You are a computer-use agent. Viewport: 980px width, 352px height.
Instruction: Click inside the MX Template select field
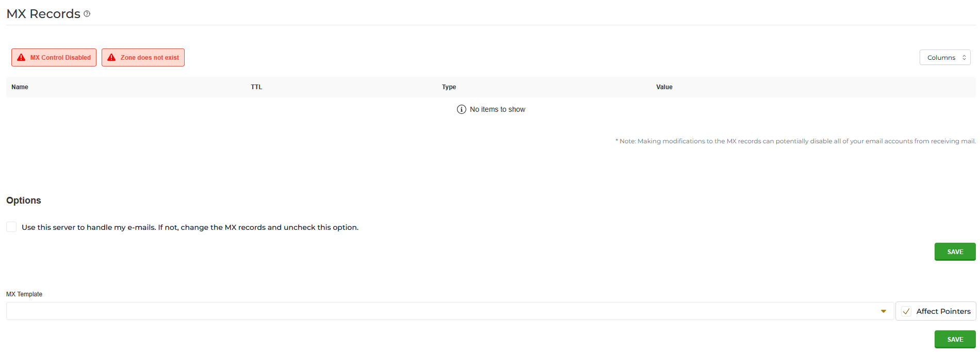pos(450,311)
